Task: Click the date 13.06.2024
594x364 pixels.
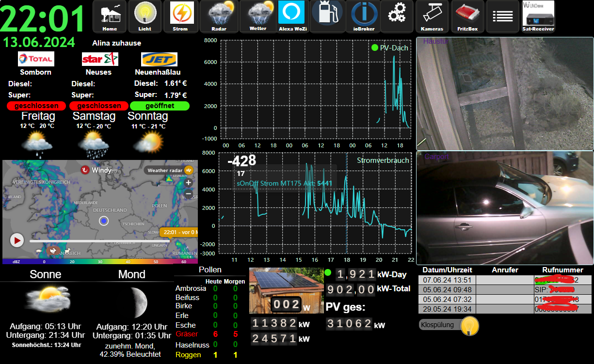Action: pos(39,43)
